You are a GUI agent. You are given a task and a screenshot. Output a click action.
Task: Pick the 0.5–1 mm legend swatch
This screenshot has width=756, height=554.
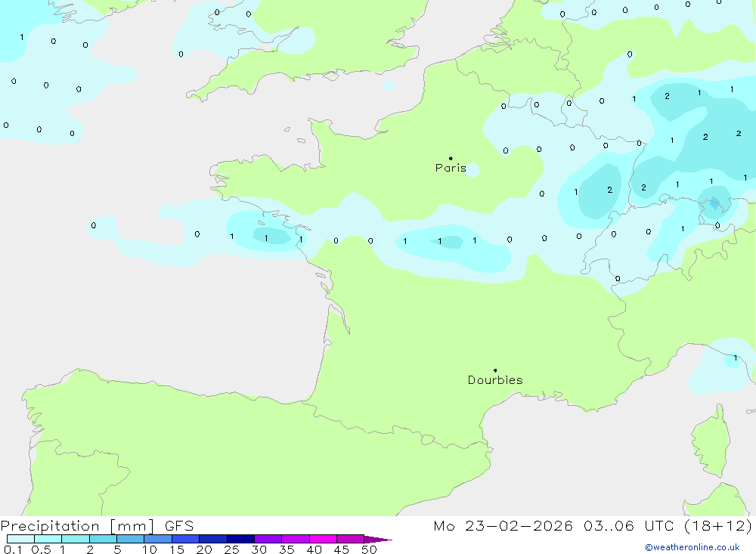point(48,539)
